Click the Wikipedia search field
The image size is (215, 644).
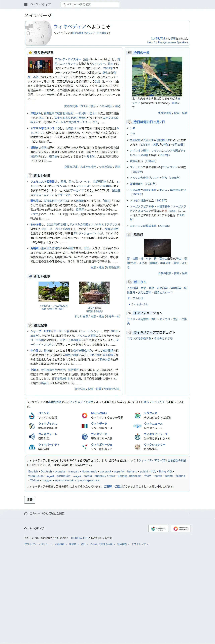(x=90, y=5)
